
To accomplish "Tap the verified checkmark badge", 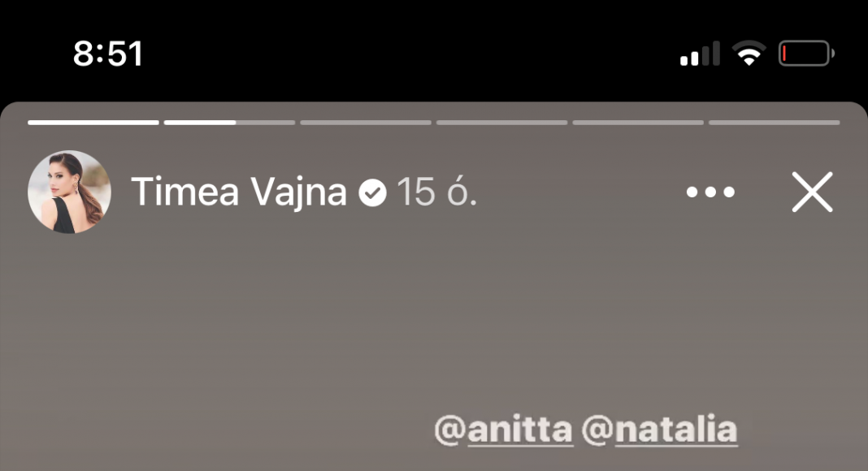I will [x=372, y=193].
